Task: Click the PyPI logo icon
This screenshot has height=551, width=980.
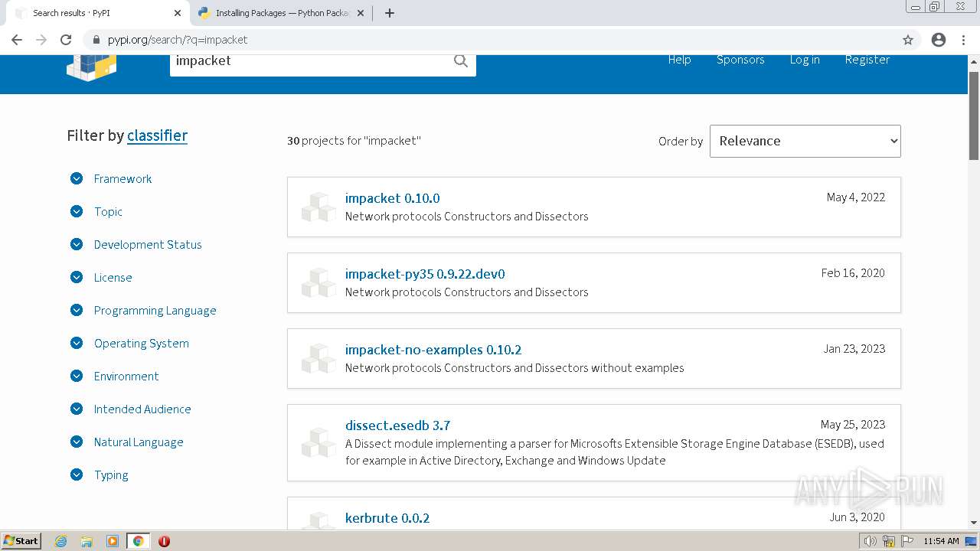Action: pos(91,67)
